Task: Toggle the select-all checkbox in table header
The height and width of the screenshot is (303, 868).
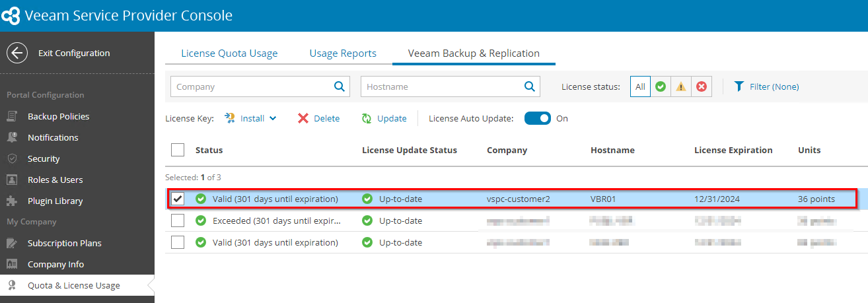Action: coord(178,150)
